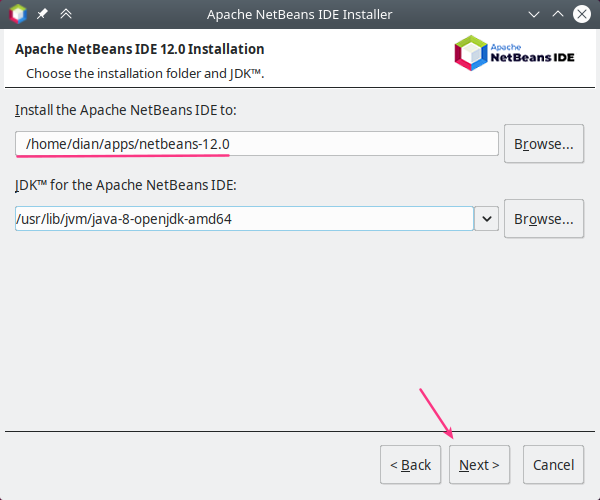600x500 pixels.
Task: Proceed by clicking Next
Action: (480, 465)
